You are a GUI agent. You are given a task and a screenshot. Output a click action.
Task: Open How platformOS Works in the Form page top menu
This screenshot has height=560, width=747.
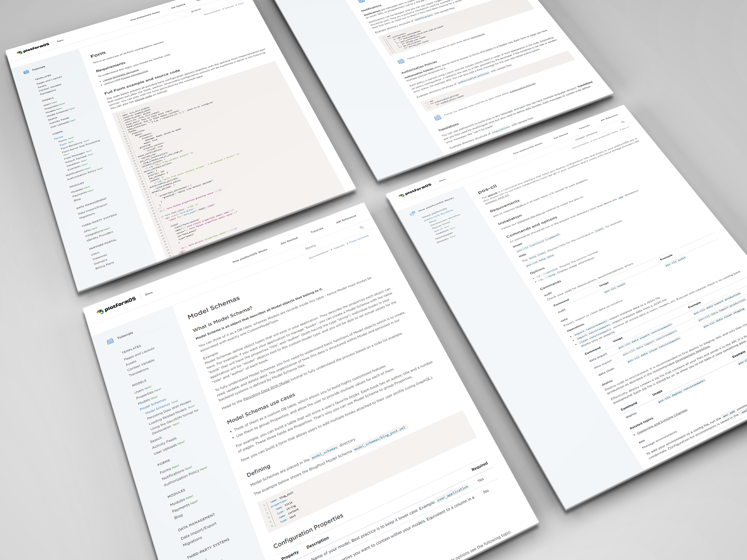tap(145, 16)
